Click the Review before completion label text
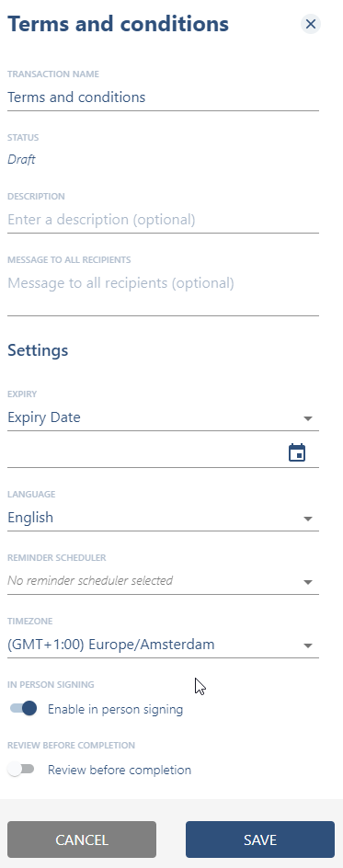343x868 pixels. [x=120, y=770]
